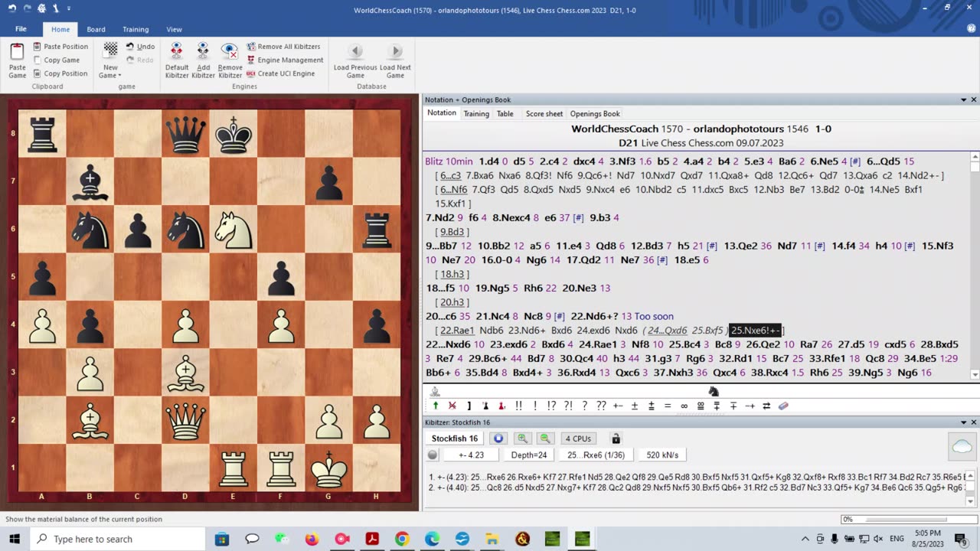Click the cloud icon in the kibitzer panel

point(962,447)
